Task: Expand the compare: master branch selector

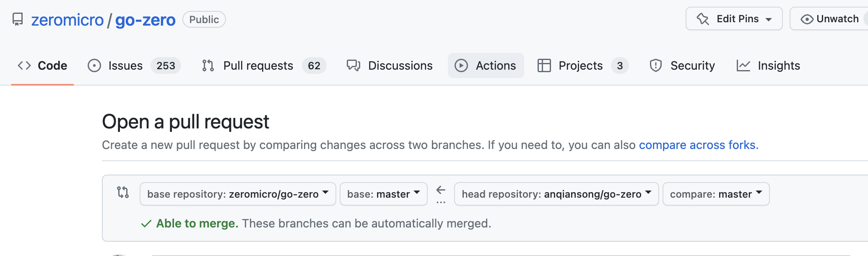Action: click(716, 194)
